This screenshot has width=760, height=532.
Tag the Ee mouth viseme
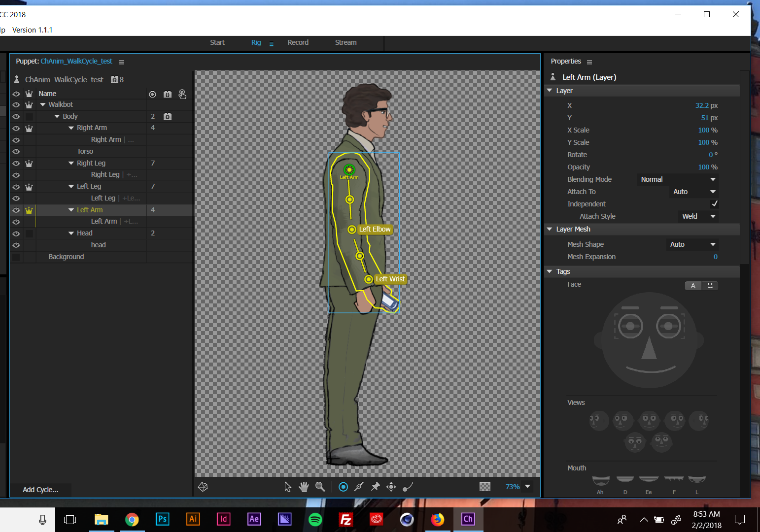coord(649,479)
